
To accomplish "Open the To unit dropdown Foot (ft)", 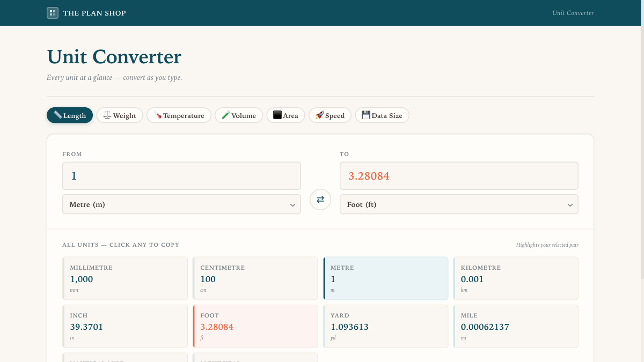I will click(x=459, y=204).
